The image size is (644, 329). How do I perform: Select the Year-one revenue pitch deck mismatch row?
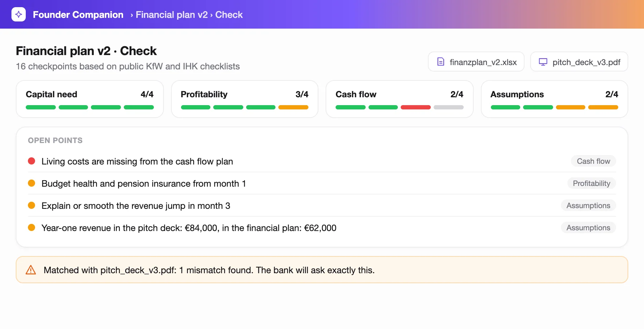[322, 228]
